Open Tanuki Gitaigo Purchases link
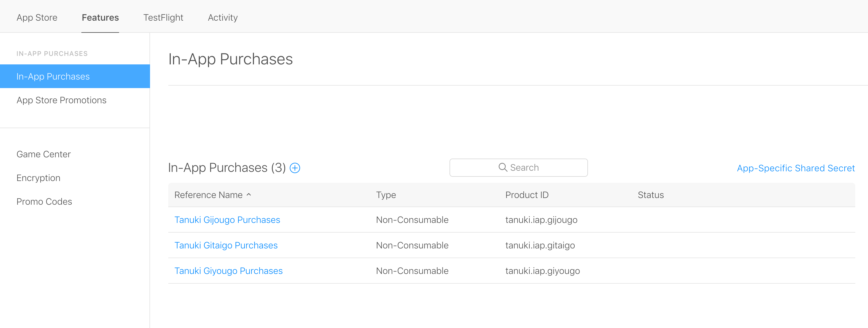This screenshot has width=868, height=328. point(226,245)
